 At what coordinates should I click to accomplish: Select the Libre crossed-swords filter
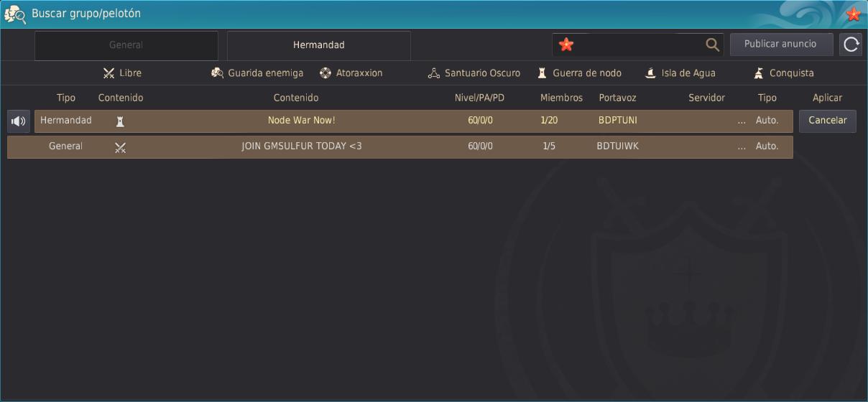122,73
